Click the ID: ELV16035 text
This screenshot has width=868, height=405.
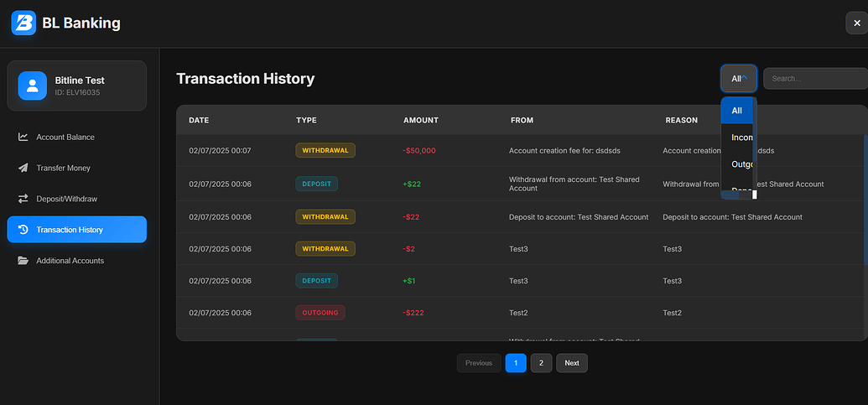pos(77,93)
